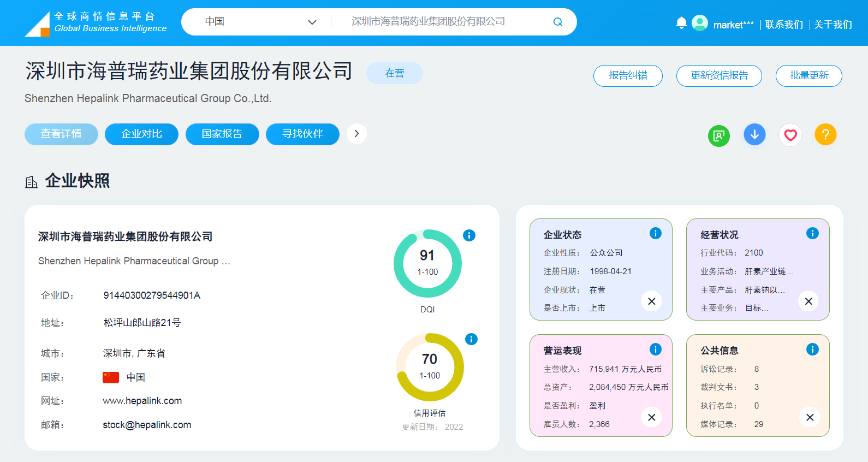868x462 pixels.
Task: Click the info icon beside DQI score
Action: pos(469,235)
